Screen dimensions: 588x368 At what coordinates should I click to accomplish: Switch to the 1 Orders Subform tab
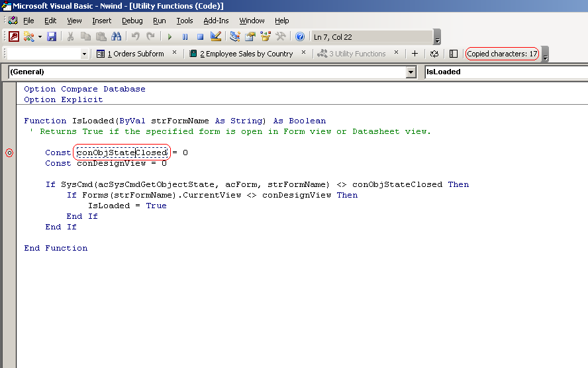130,54
